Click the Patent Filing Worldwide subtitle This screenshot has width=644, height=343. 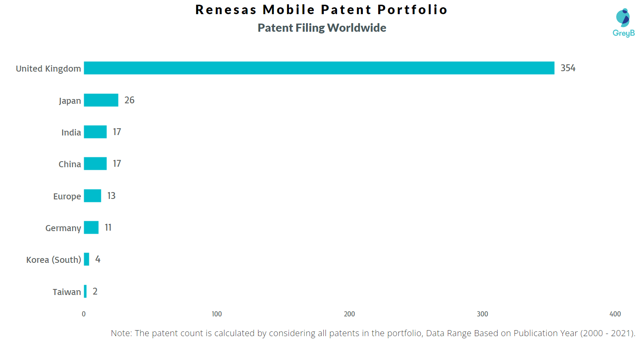(x=322, y=28)
